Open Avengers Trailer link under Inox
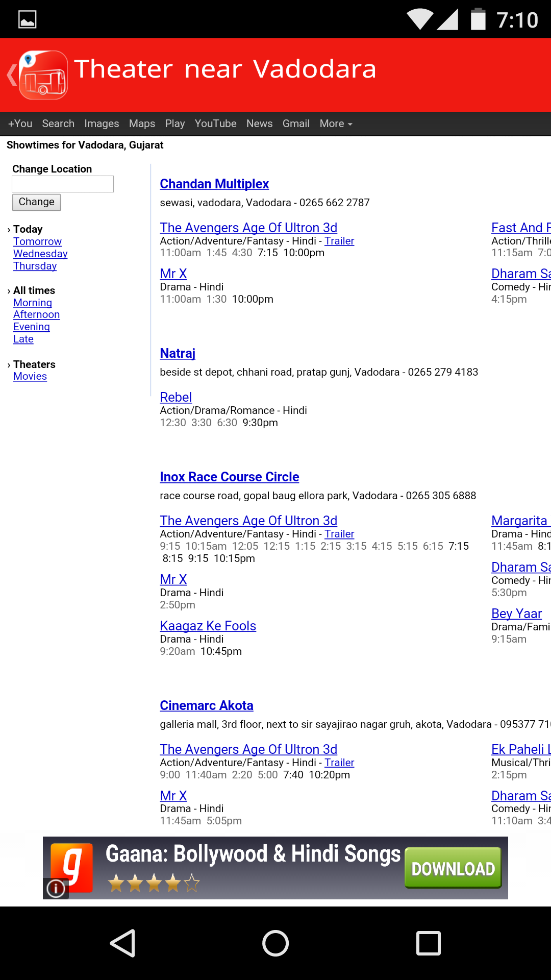 (x=339, y=534)
